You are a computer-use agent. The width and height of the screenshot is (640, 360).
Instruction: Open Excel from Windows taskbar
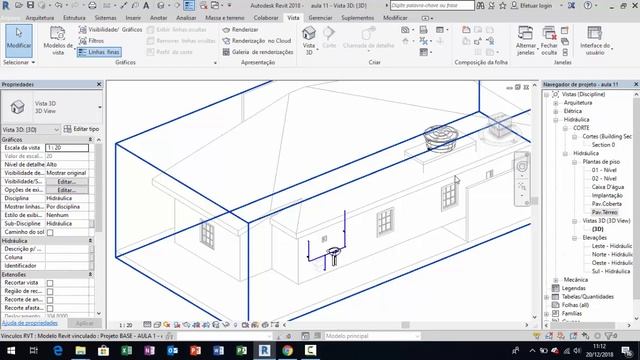click(126, 351)
